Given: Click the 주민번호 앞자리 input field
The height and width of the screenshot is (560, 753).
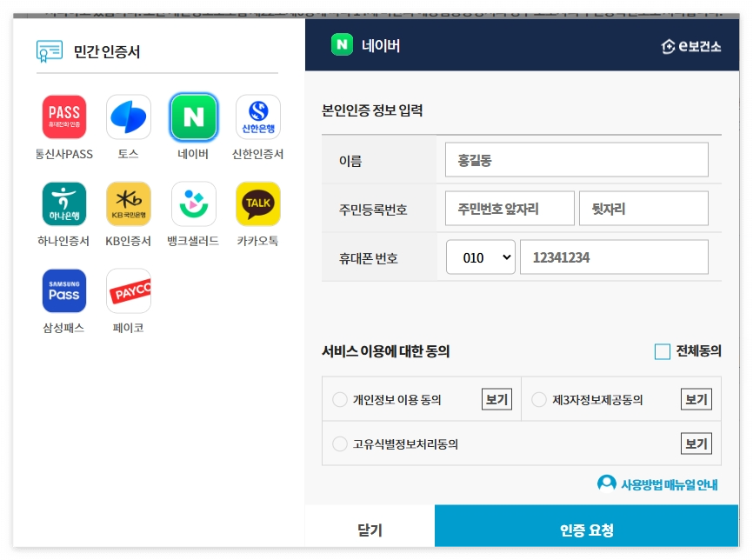Looking at the screenshot, I should tap(510, 209).
